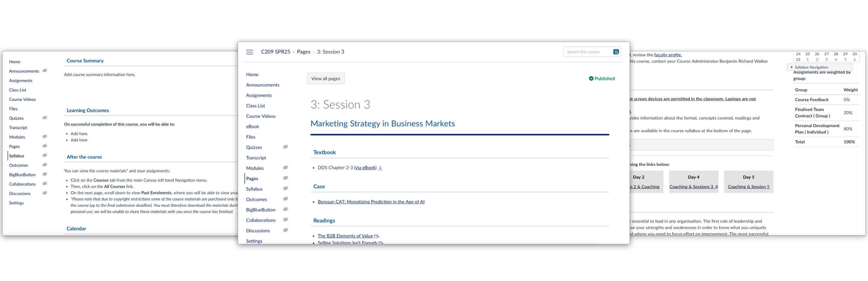868x281 pixels.
Task: Toggle visibility eye beside center Modules
Action: tap(285, 168)
